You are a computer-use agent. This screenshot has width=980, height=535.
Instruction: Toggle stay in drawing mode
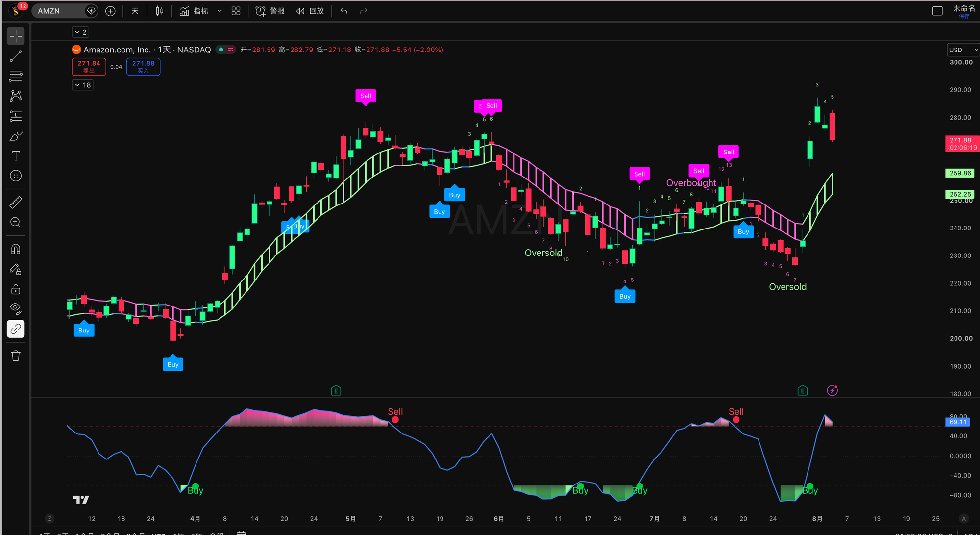click(x=16, y=269)
